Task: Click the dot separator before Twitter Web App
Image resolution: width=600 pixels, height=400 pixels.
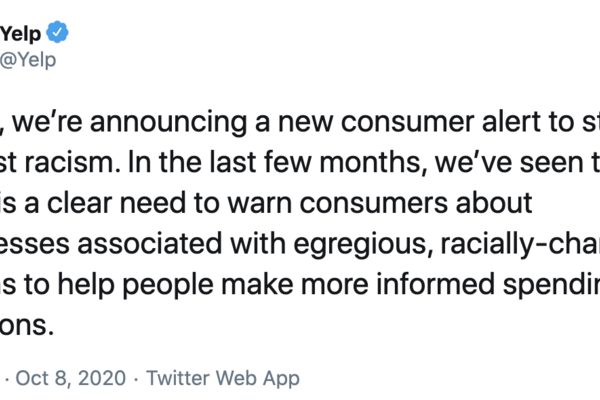Action: tap(137, 379)
